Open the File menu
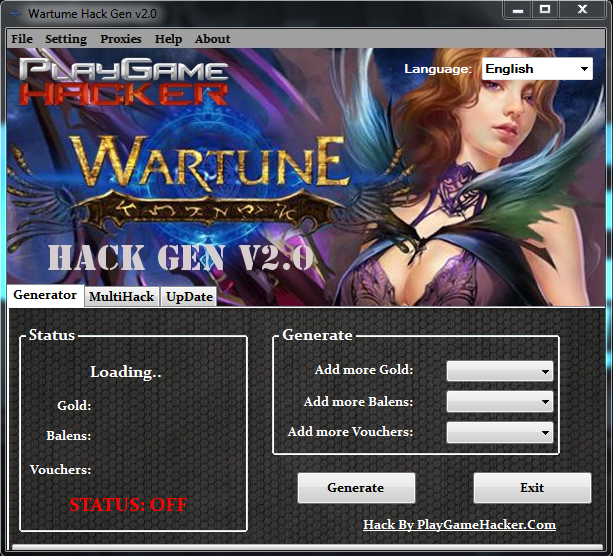The height and width of the screenshot is (556, 613). 22,39
